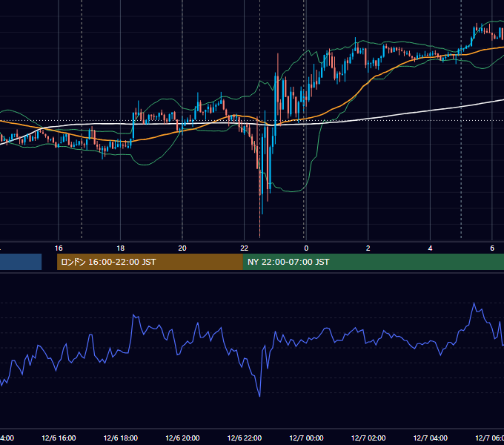
Task: Click the 12/7 02:00 time label
Action: [368, 438]
